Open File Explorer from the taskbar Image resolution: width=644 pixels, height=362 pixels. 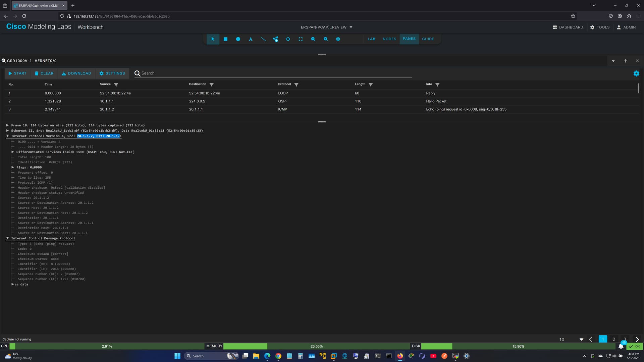[x=256, y=356]
